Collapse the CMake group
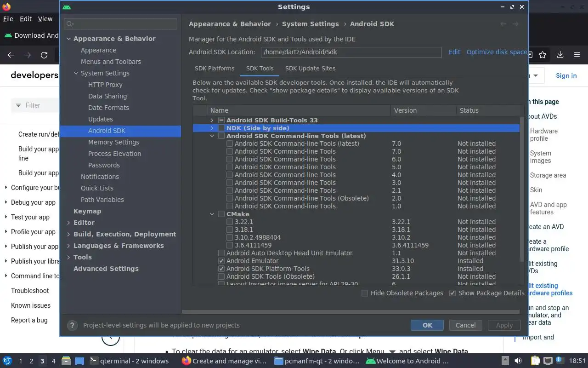 tap(212, 214)
